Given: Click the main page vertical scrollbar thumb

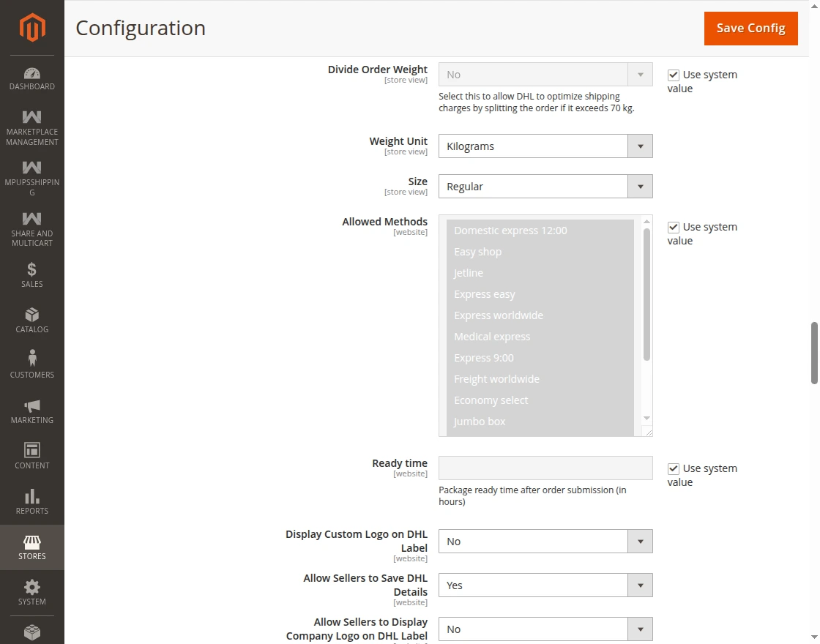Looking at the screenshot, I should (814, 353).
